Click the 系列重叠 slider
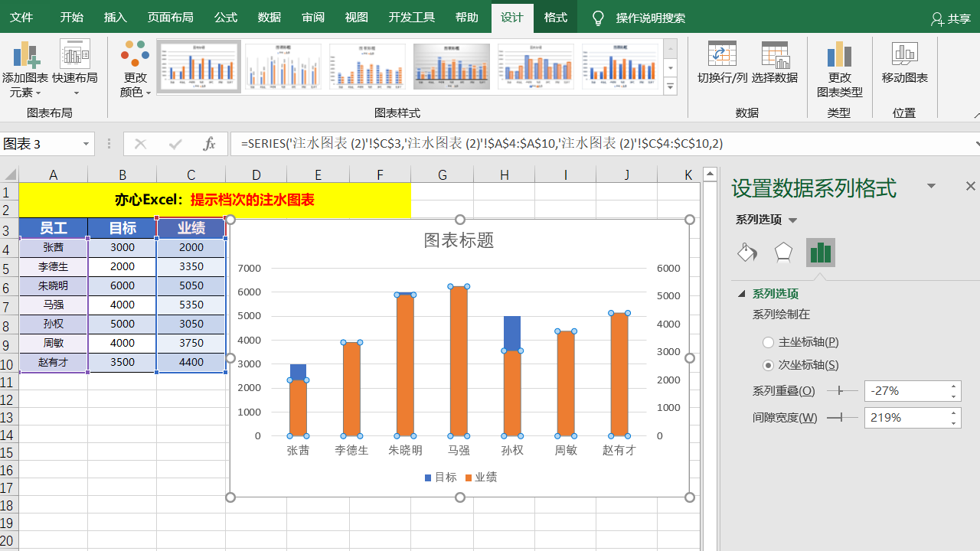 [x=842, y=390]
